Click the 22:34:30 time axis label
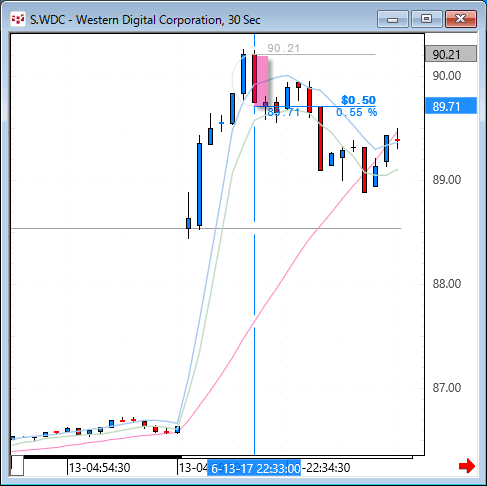The width and height of the screenshot is (487, 486). [x=326, y=468]
